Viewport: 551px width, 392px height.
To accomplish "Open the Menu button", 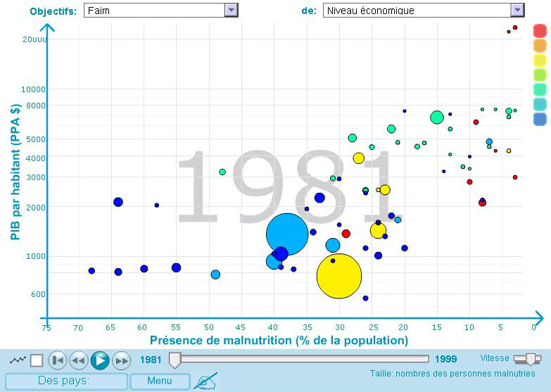I will click(x=160, y=381).
